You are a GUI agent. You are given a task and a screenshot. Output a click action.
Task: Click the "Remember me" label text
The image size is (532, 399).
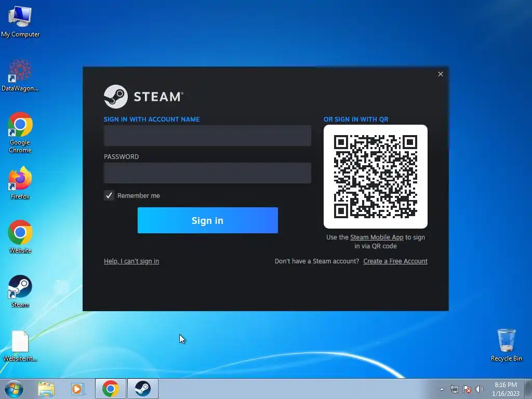click(138, 195)
